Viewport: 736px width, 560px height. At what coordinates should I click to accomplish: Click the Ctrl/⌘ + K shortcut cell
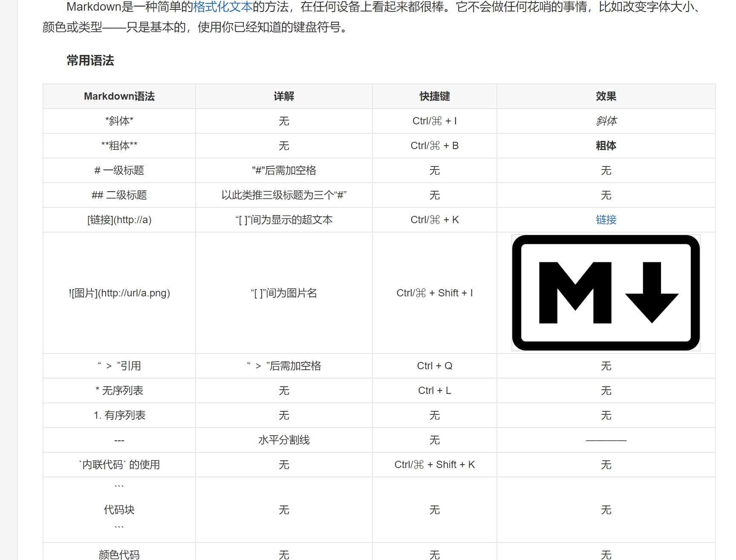435,220
